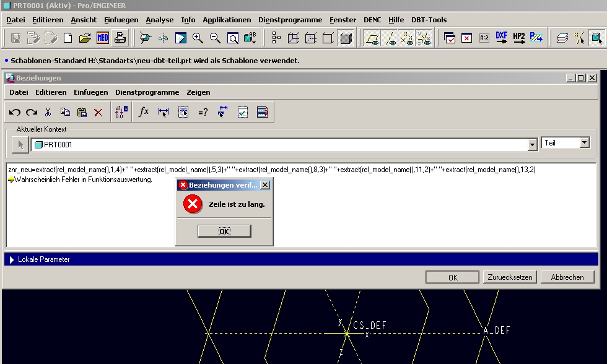Insert parameter from list icon
The width and height of the screenshot is (607, 364).
pyautogui.click(x=183, y=112)
